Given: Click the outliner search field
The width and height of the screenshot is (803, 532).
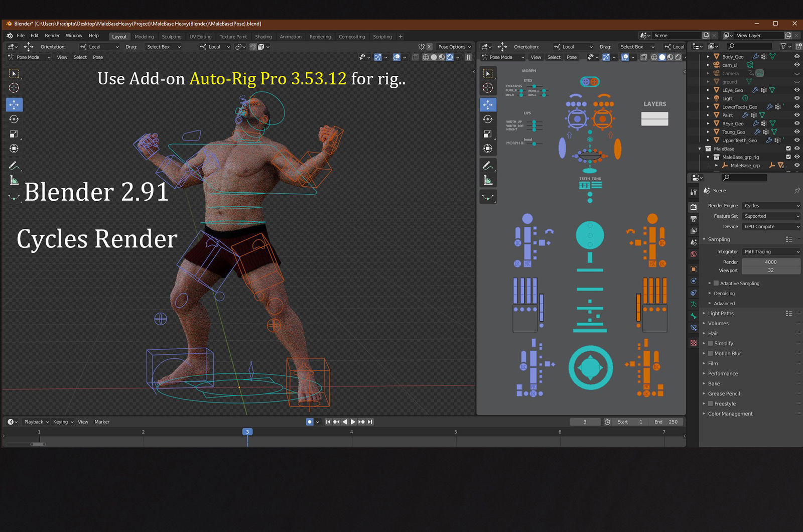Looking at the screenshot, I should 748,46.
